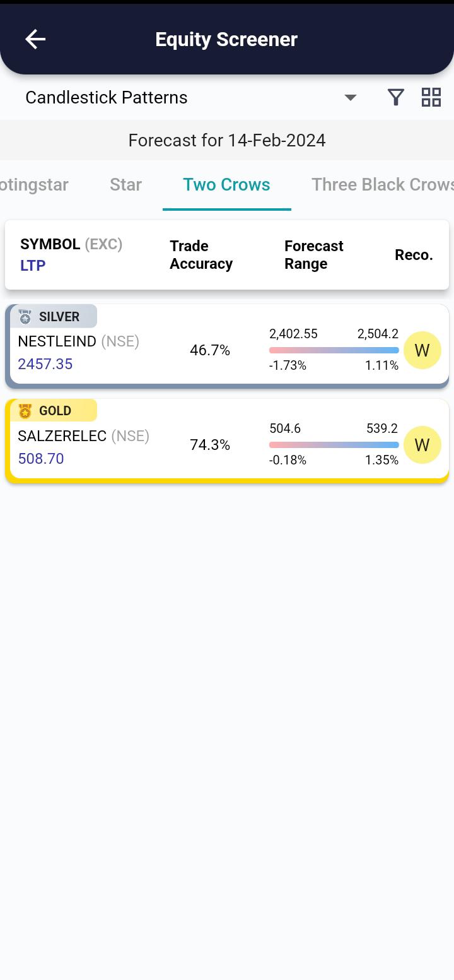Open the Candlestick Patterns selector label
This screenshot has width=454, height=980.
[x=107, y=97]
